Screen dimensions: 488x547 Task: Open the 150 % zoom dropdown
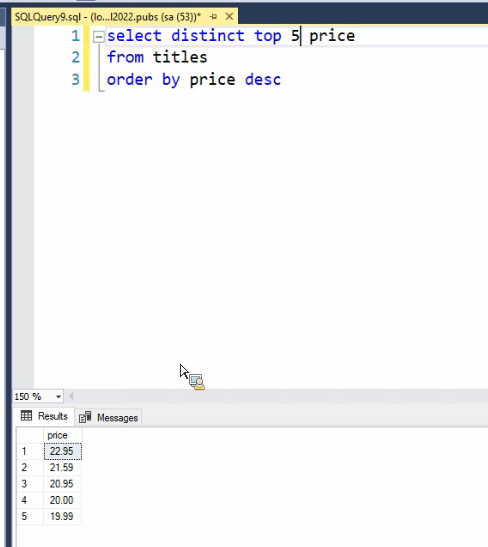coord(58,397)
